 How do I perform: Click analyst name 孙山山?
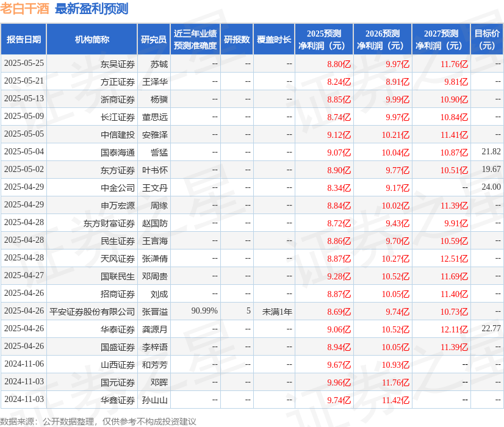coord(155,400)
